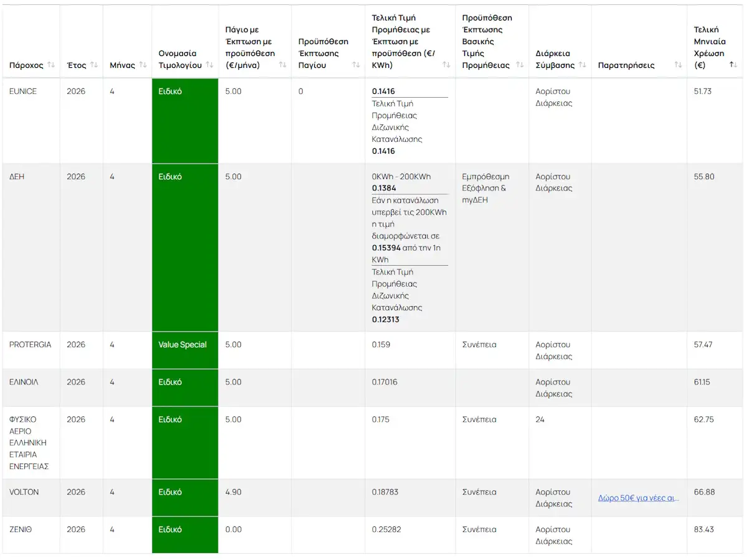Click the VOLTON provider cell
This screenshot has width=747, height=560.
[x=24, y=492]
